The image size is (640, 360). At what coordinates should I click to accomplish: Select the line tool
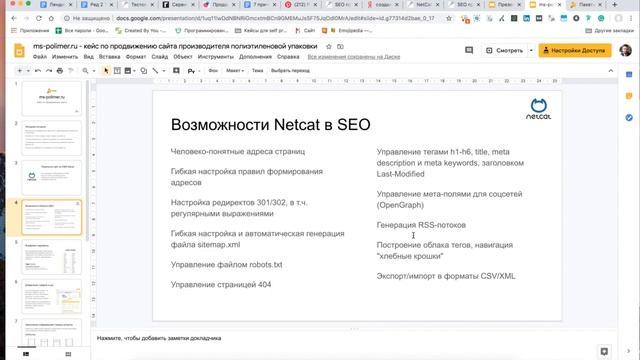[x=156, y=71]
